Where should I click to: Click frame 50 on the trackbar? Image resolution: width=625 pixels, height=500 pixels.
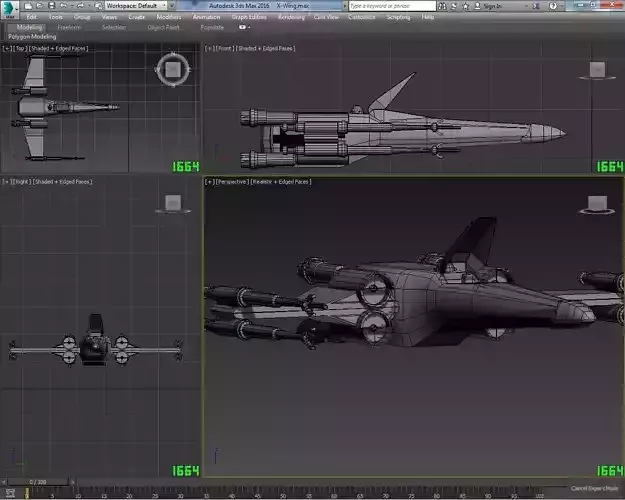coord(283,494)
